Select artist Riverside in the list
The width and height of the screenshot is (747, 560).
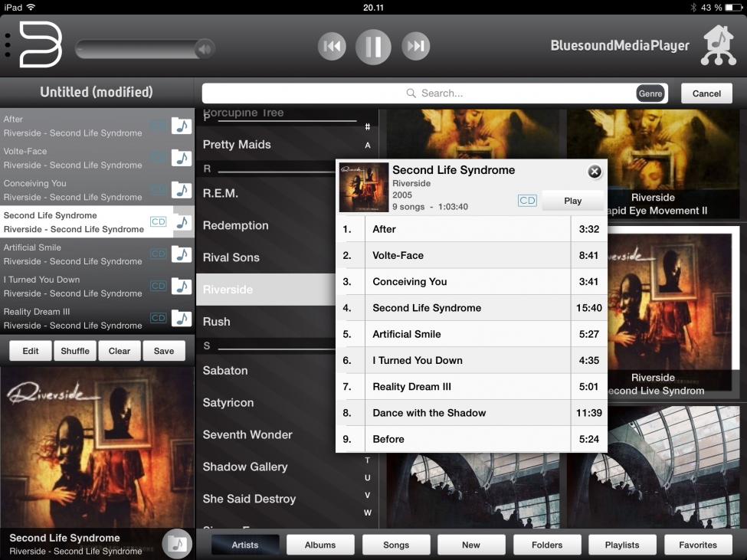tap(266, 290)
